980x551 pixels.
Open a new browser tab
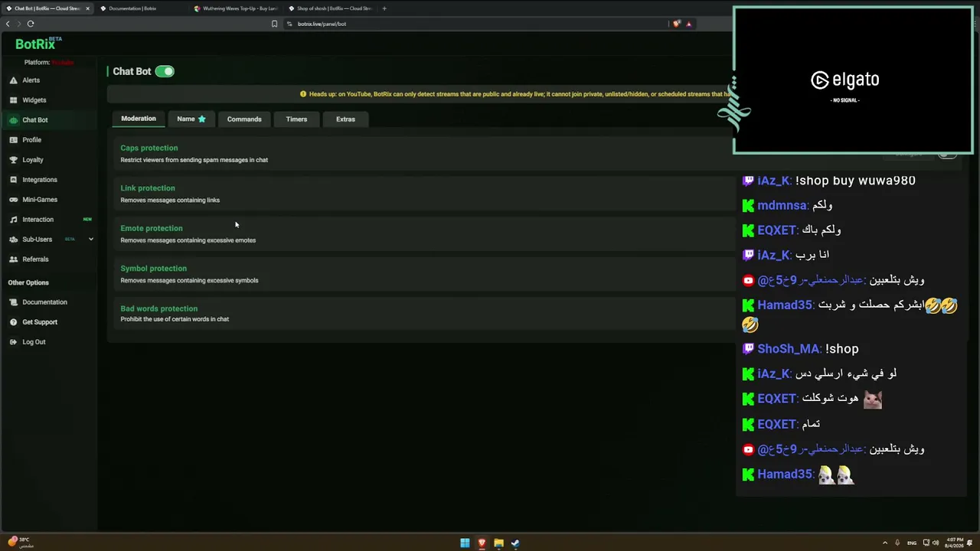point(384,8)
